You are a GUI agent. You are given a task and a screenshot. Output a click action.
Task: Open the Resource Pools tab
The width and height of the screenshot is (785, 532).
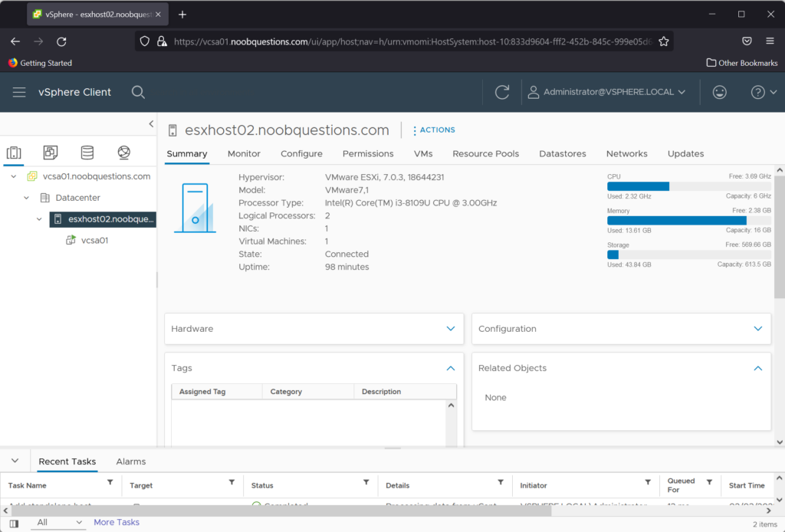tap(485, 153)
